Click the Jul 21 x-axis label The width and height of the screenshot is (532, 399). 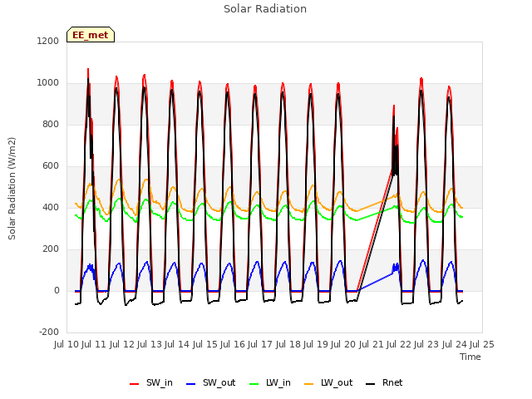(x=372, y=344)
